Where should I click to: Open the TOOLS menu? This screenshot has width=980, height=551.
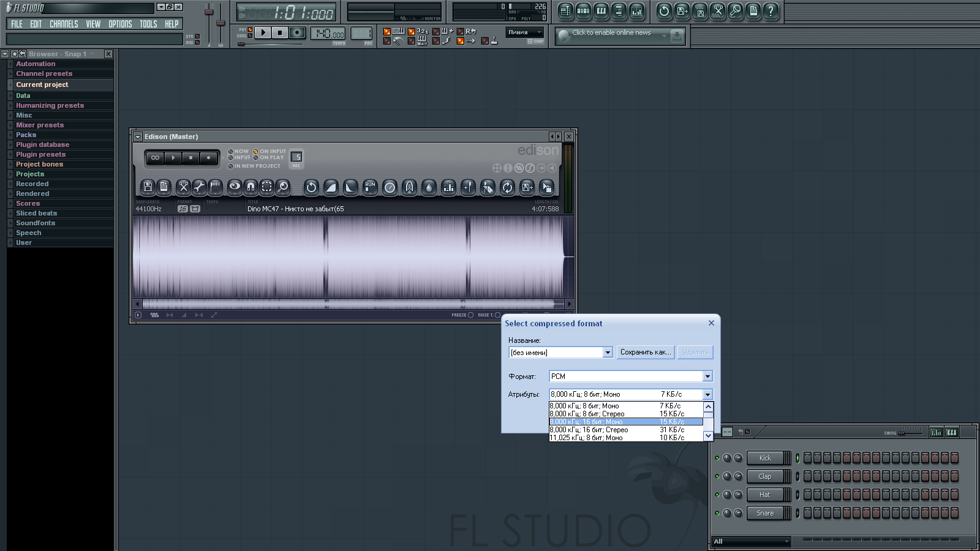148,24
